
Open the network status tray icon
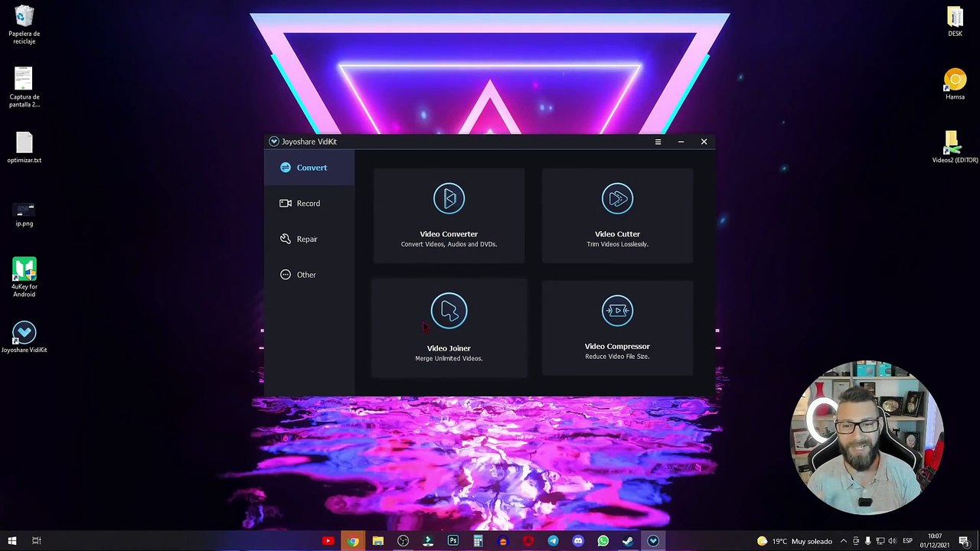tap(880, 541)
